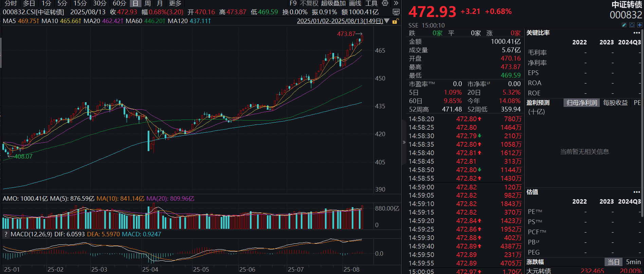Switch forecast to 每股收益
The width and height of the screenshot is (644, 274).
[615, 103]
